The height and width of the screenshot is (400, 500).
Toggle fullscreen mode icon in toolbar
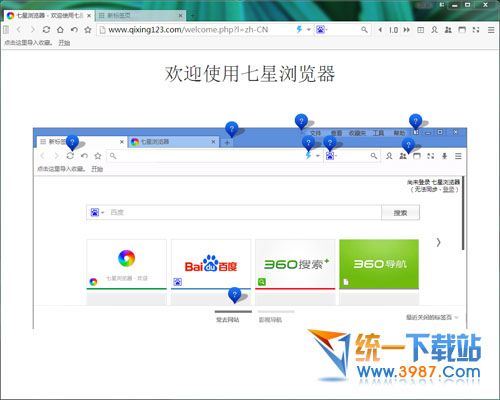[476, 30]
